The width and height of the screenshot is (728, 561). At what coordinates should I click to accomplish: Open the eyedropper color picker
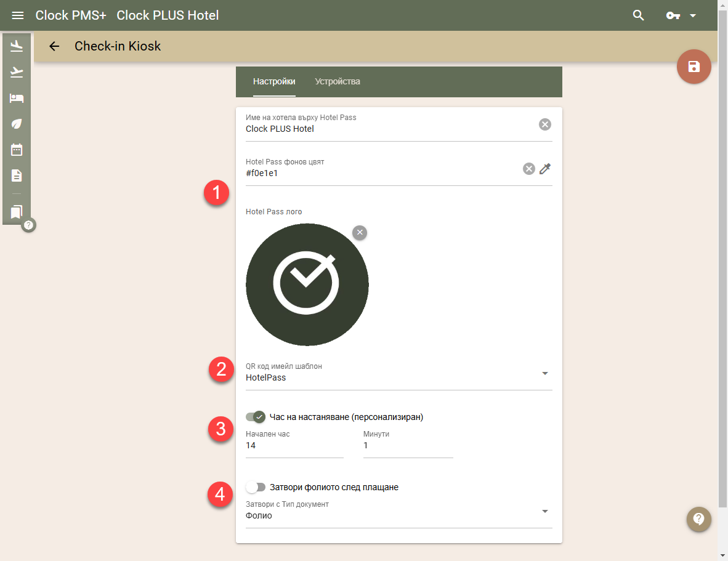point(545,169)
